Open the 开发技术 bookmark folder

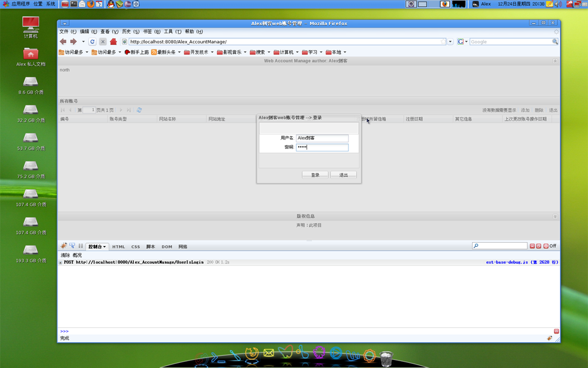199,52
